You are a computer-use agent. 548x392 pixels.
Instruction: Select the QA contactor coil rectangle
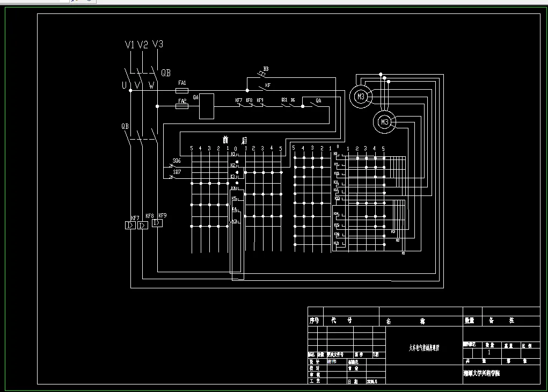tap(207, 106)
